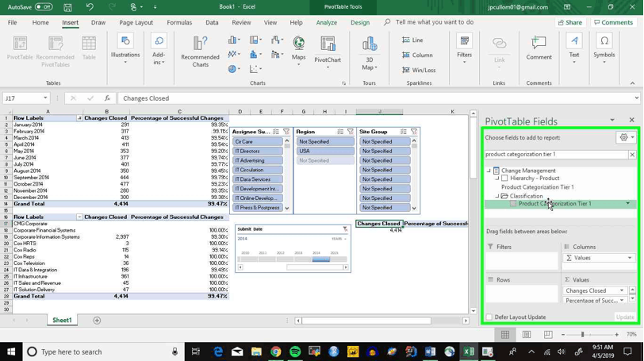Switch to the Design tab
The width and height of the screenshot is (644, 361).
point(360,22)
